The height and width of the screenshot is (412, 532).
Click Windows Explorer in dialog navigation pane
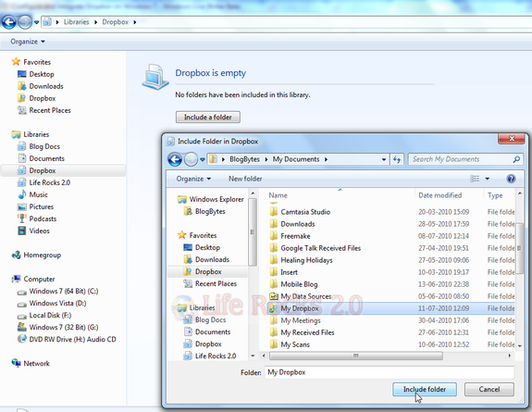(217, 199)
